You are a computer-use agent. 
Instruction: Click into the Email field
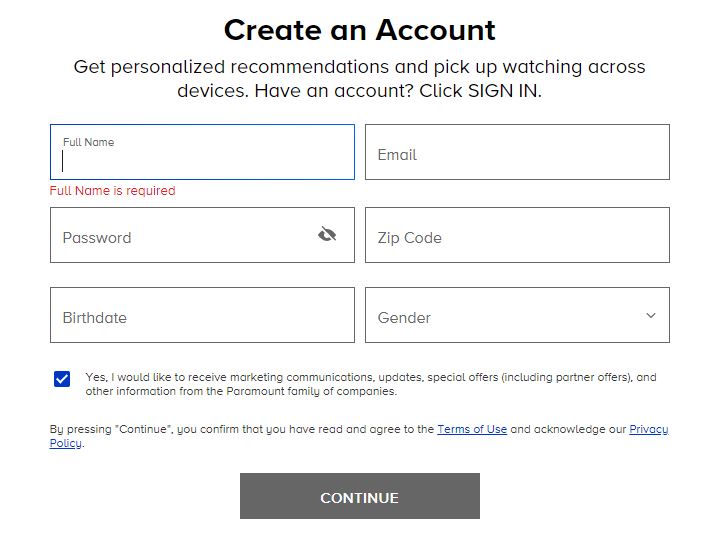(x=517, y=153)
